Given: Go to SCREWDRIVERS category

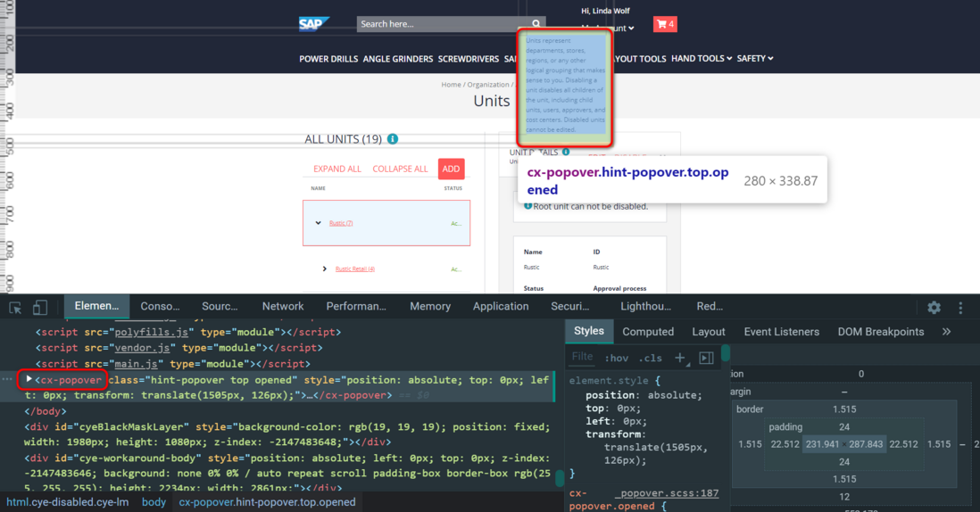Looking at the screenshot, I should [468, 59].
